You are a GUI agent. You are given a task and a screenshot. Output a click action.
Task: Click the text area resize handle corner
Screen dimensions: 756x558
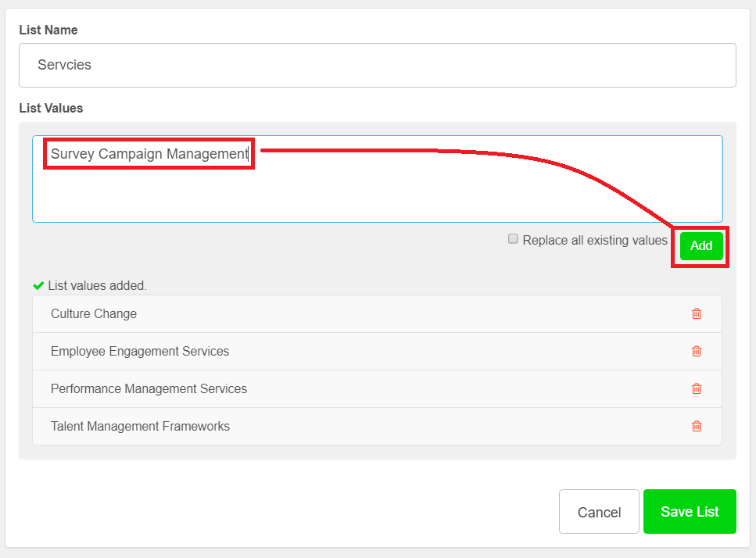(x=718, y=218)
